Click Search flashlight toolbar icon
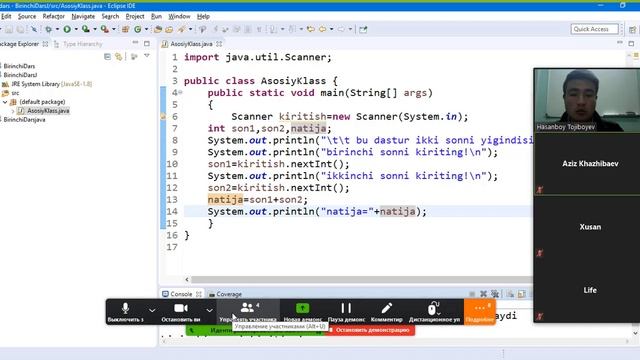This screenshot has height=360, width=640. (x=181, y=29)
